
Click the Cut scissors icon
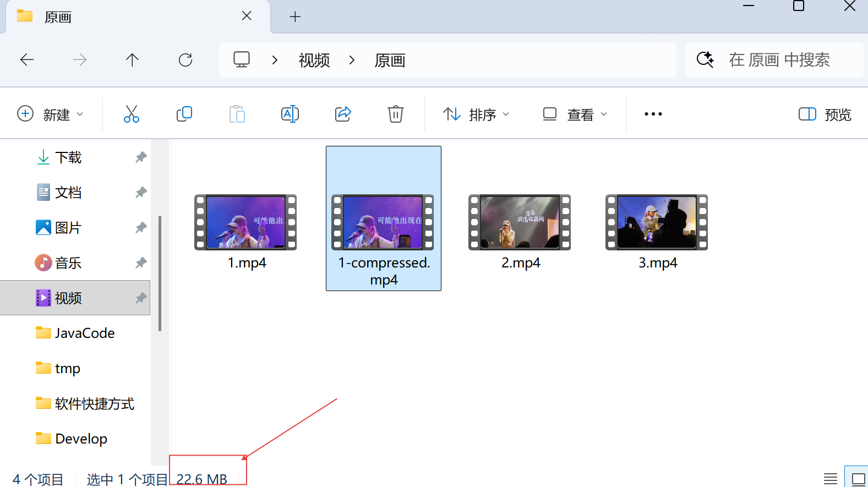click(132, 114)
